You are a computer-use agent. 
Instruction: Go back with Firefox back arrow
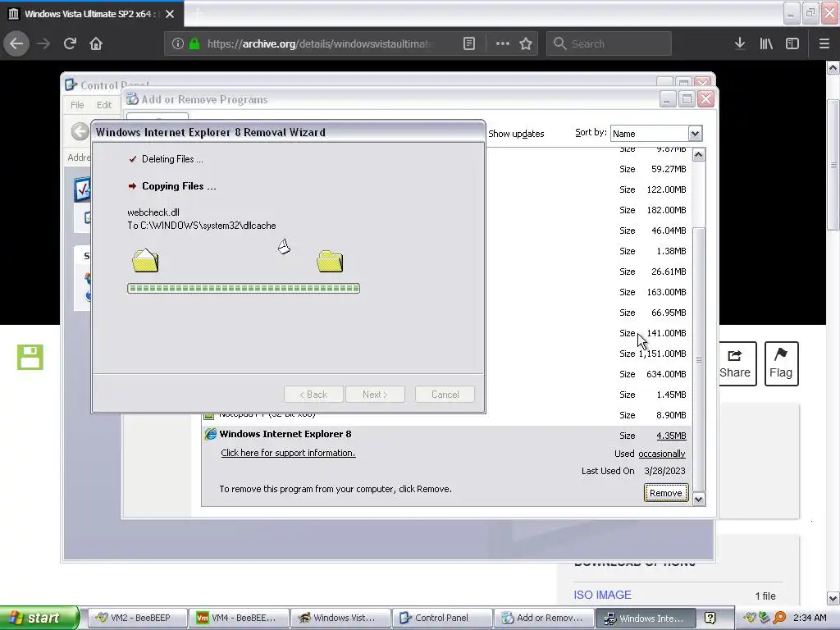point(16,43)
